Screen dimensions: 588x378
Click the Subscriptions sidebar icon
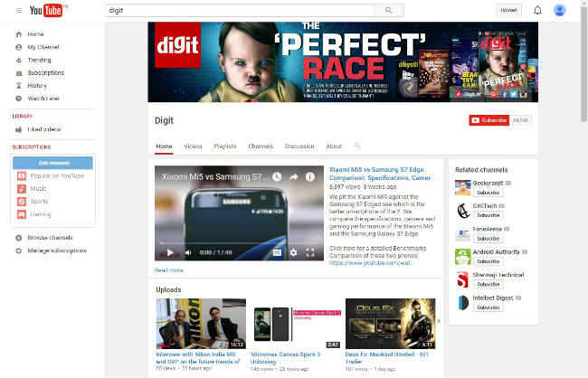pos(19,73)
